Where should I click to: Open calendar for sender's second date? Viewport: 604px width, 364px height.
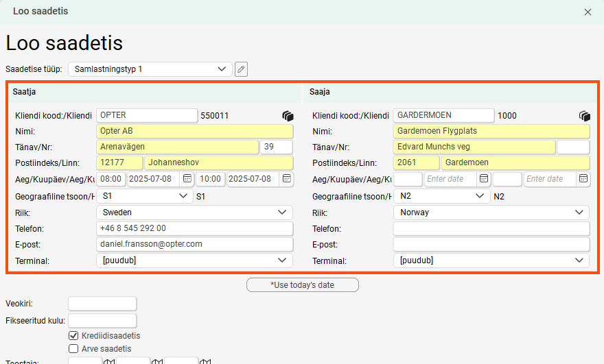pos(286,179)
